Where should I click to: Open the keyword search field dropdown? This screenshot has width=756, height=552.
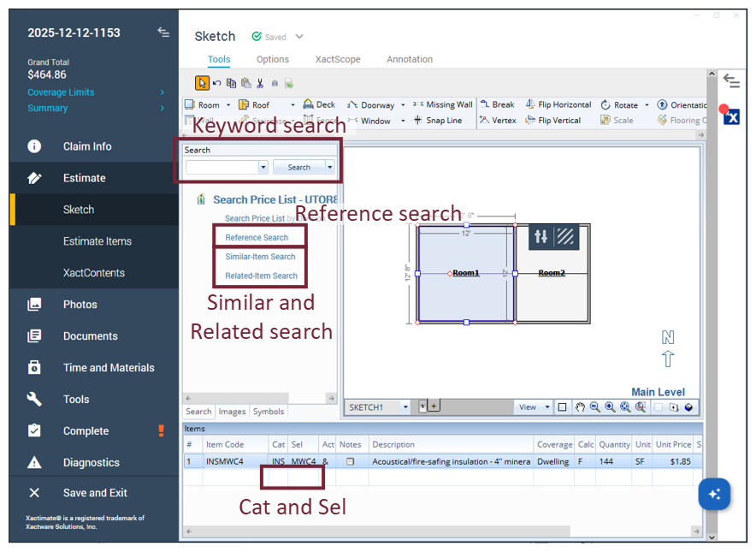click(x=263, y=168)
